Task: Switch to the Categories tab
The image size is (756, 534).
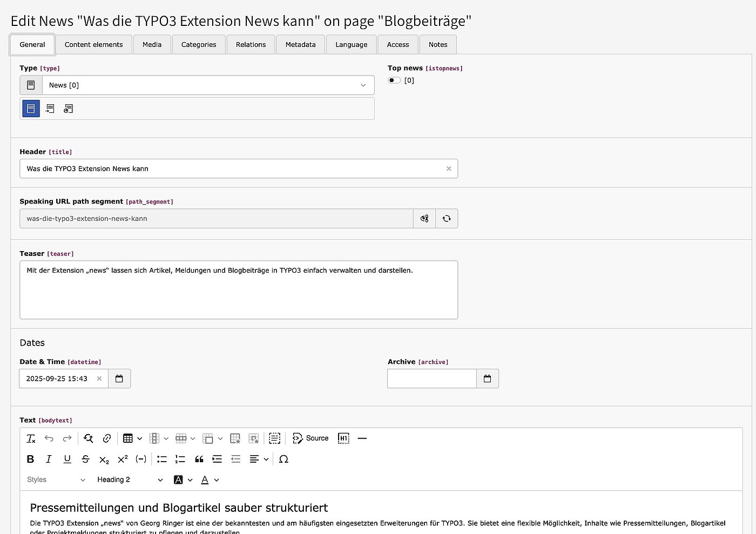Action: (x=198, y=44)
